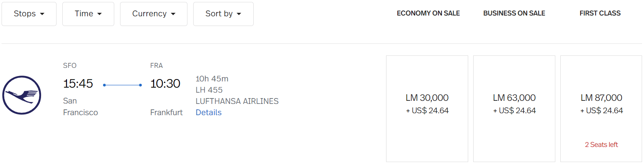644x164 pixels.
Task: Click the red 2 Seats left notice
Action: click(x=601, y=145)
